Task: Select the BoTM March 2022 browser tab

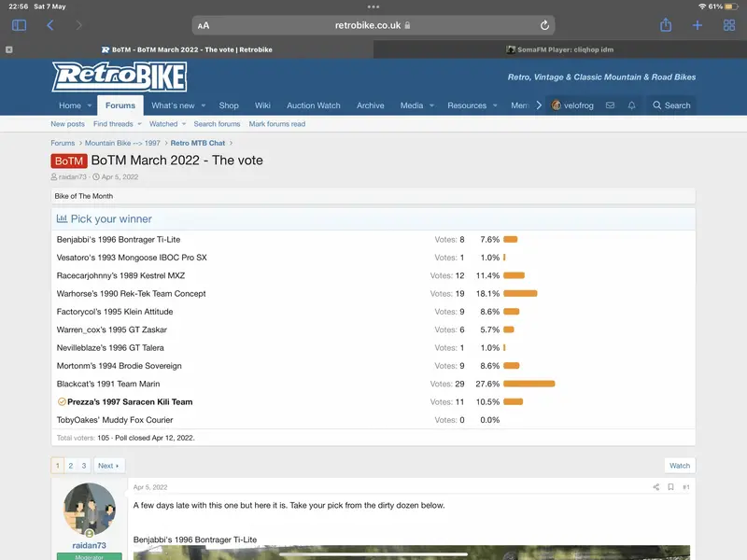Action: pyautogui.click(x=187, y=49)
